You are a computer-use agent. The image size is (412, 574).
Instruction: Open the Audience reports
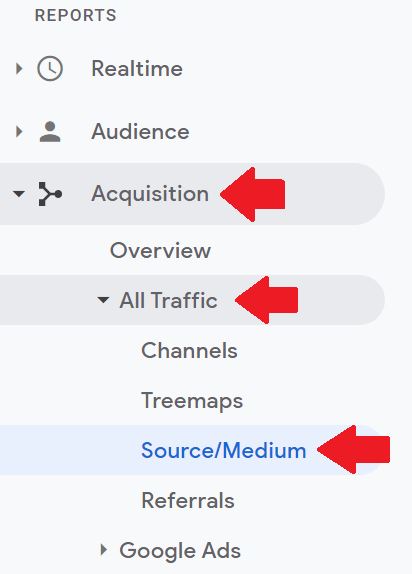tap(140, 132)
